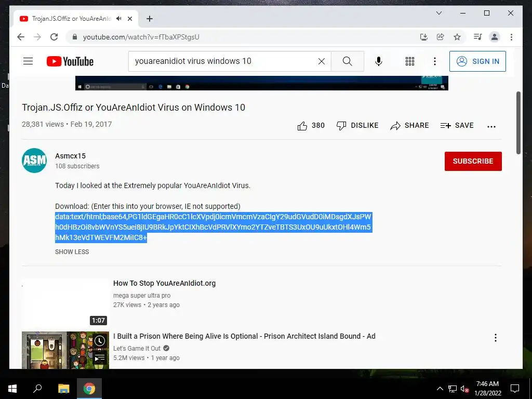Open the 1:07 video thumbnail
532x399 pixels.
pyautogui.click(x=65, y=303)
